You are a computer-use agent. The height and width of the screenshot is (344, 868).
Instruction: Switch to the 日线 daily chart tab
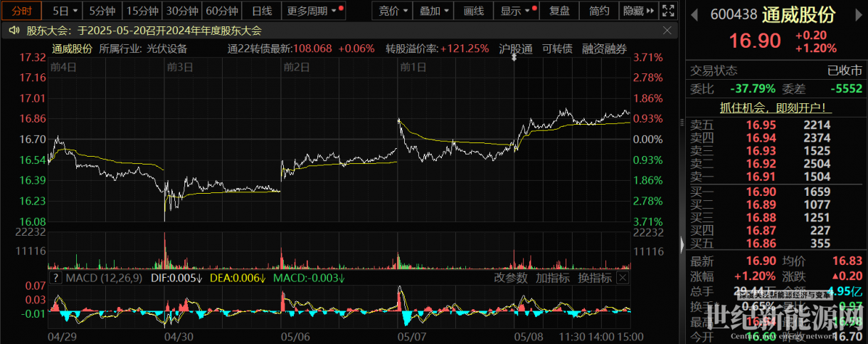click(262, 11)
